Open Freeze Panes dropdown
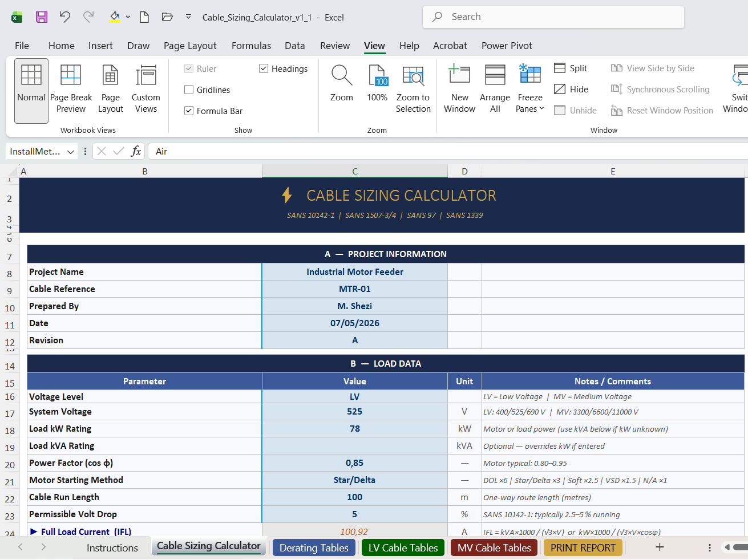Viewport: 748px width, 560px height. pyautogui.click(x=530, y=89)
